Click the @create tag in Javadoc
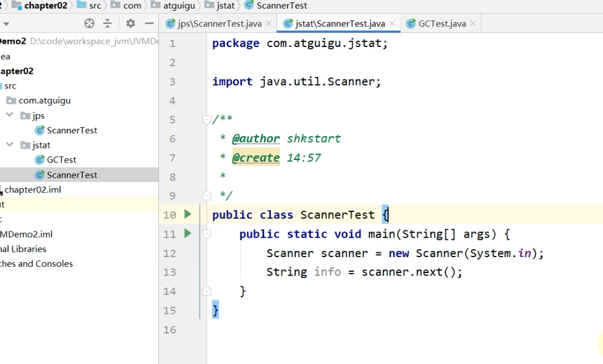 tap(256, 158)
